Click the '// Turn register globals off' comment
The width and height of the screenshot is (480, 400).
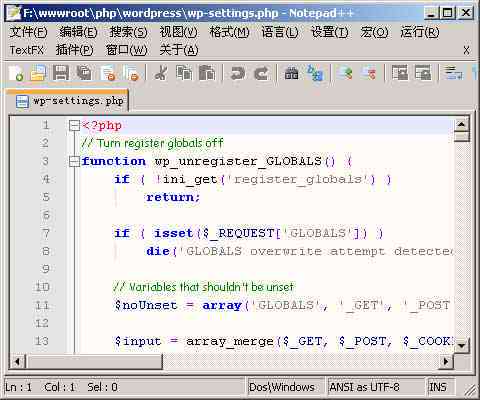click(x=152, y=143)
